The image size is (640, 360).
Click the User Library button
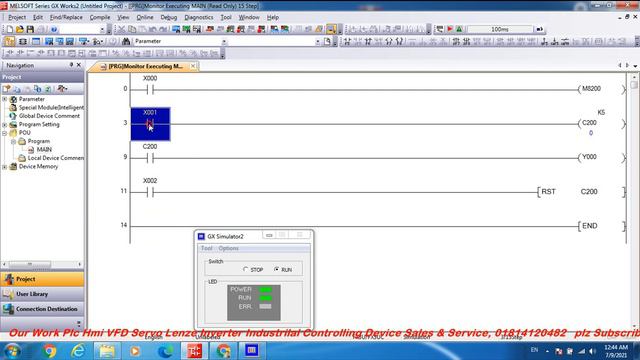(x=42, y=294)
